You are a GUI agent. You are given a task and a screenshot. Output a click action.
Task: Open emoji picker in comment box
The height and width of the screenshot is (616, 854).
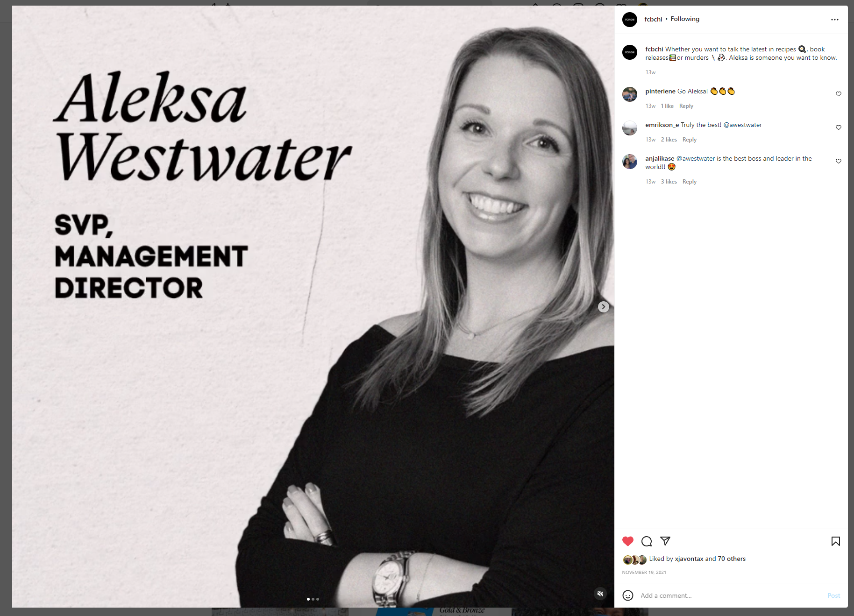628,595
